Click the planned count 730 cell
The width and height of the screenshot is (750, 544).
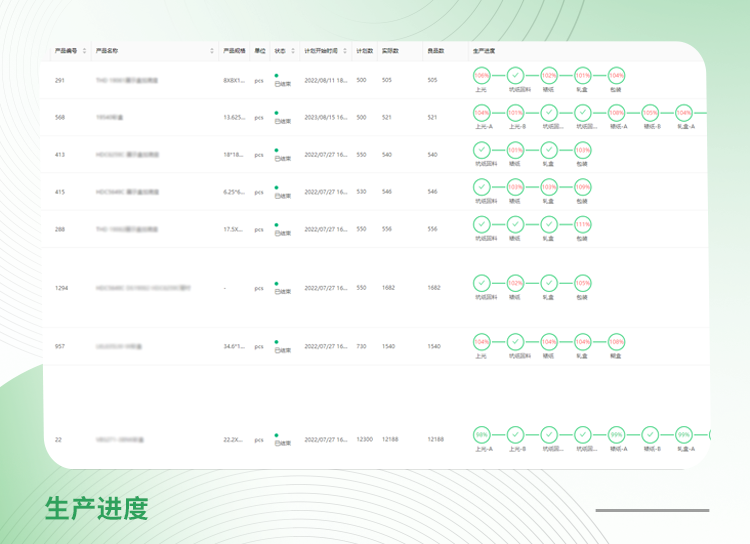point(361,346)
